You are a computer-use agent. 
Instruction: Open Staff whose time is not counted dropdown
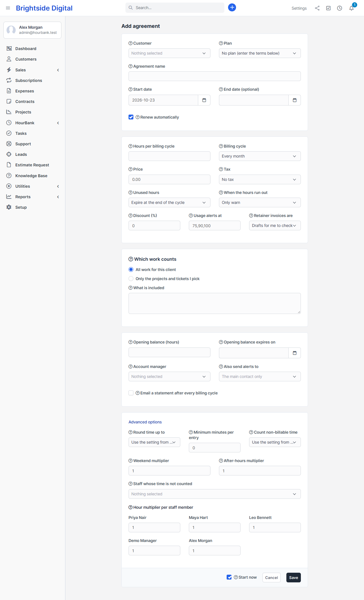coord(215,494)
